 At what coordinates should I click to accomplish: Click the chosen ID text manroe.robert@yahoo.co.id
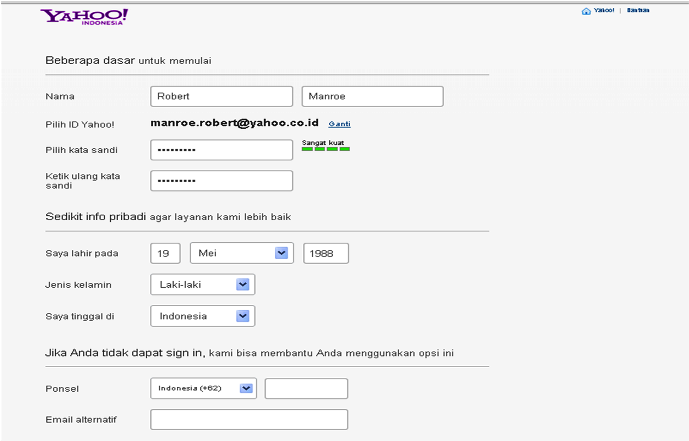pos(234,123)
